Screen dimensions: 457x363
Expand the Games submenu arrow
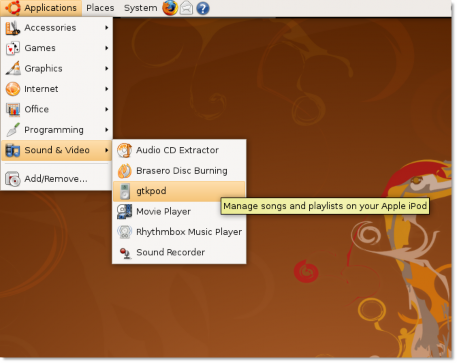click(x=107, y=48)
